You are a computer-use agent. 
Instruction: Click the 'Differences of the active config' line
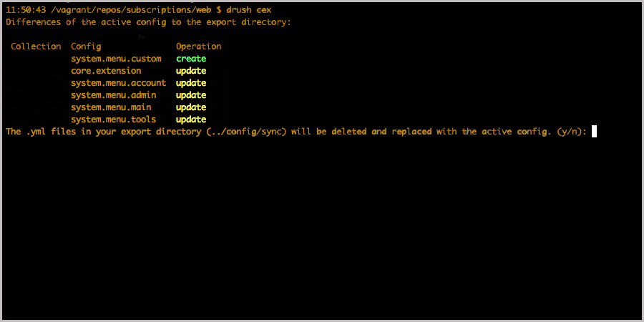[149, 22]
